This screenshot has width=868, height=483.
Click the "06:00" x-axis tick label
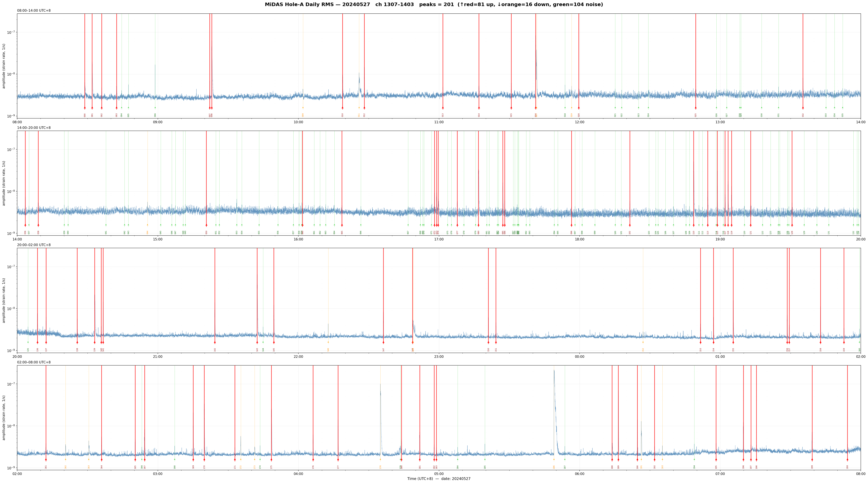(580, 474)
